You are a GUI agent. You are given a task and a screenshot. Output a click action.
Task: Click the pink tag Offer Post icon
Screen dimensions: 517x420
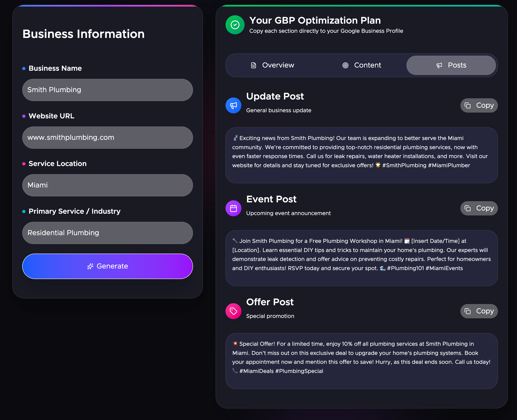(x=233, y=311)
